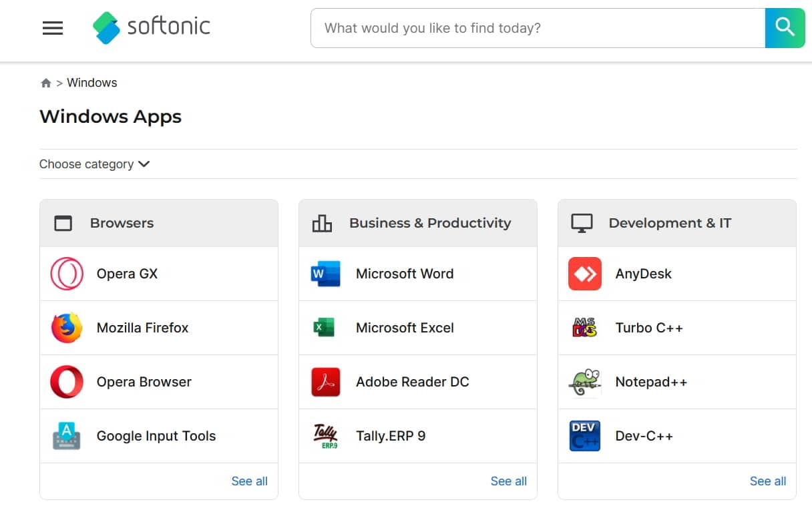Viewport: 812px width, 508px height.
Task: Open the Tally.ERP 9 listing
Action: 390,436
